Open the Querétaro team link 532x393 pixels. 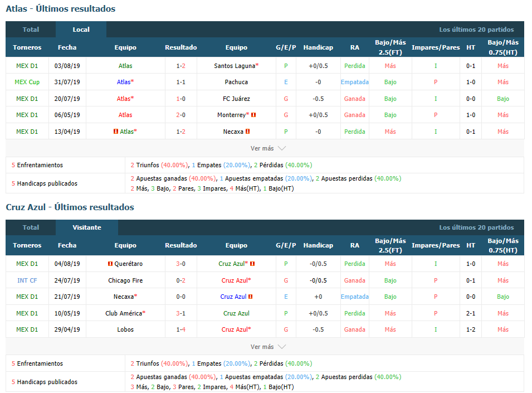click(128, 264)
